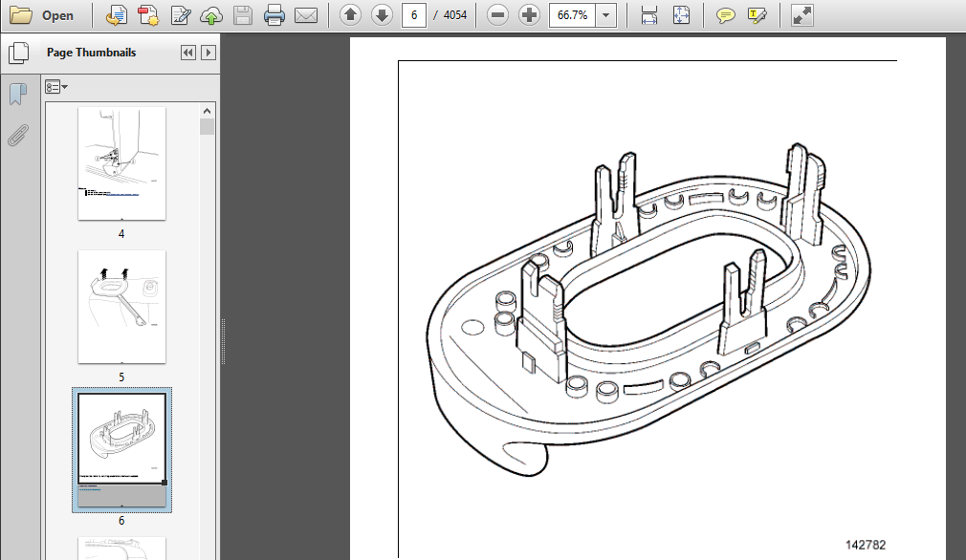
Task: Collapse the thumbnails panel with double arrow
Action: point(187,53)
